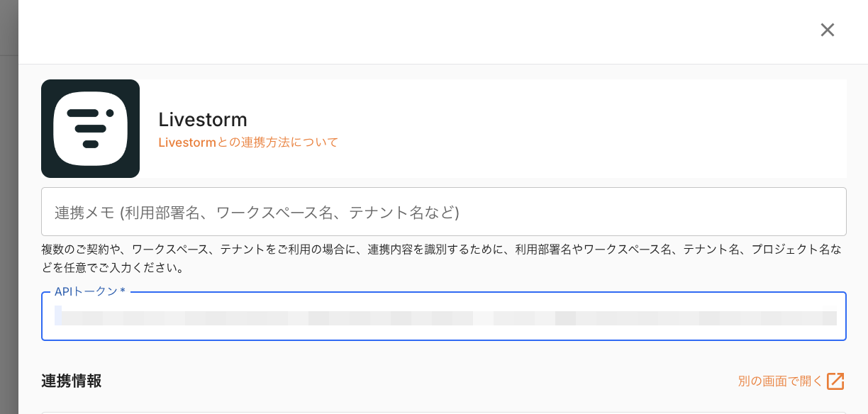868x414 pixels.
Task: Close the Livestorm integration panel
Action: (x=827, y=30)
